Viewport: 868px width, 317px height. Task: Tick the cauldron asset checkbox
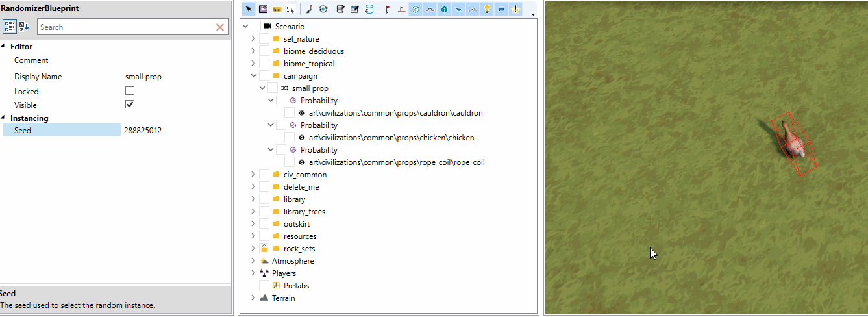[290, 113]
